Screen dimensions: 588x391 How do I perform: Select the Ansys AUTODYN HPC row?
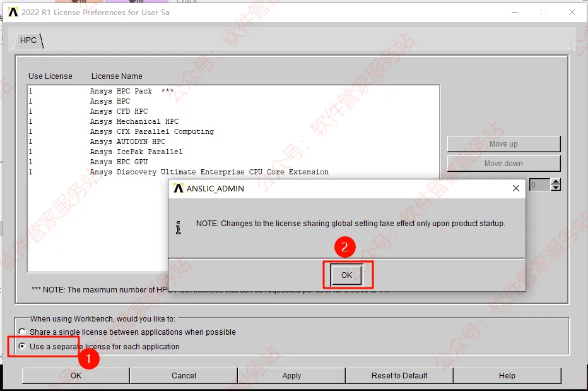click(x=233, y=141)
